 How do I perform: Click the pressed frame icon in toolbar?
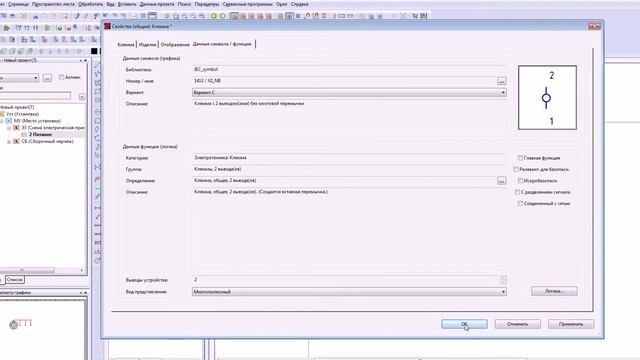pyautogui.click(x=234, y=16)
